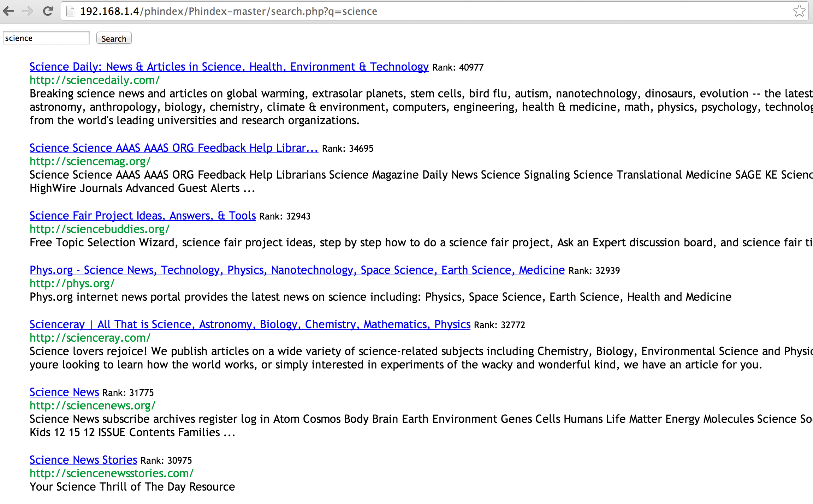Image resolution: width=813 pixels, height=504 pixels.
Task: Click the 'Science lovers rejoice!' description line
Action: [x=421, y=351]
